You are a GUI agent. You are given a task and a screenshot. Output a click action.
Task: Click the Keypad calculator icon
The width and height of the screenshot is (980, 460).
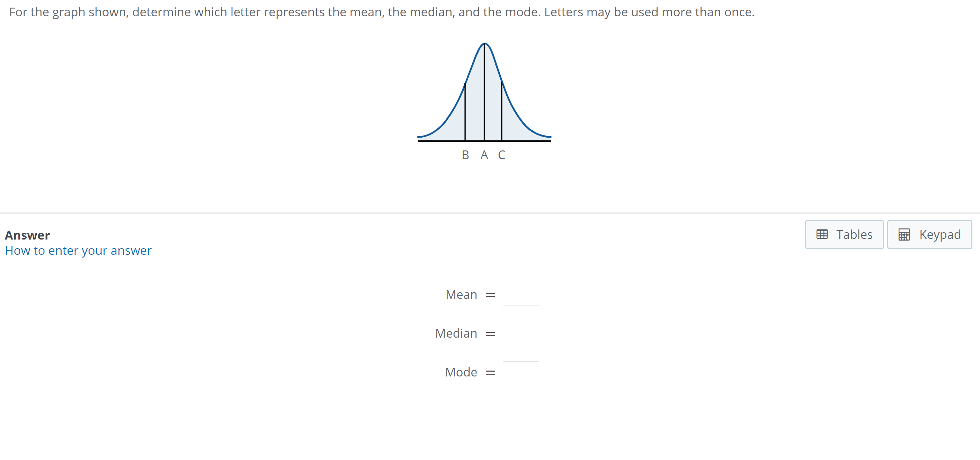click(x=905, y=234)
